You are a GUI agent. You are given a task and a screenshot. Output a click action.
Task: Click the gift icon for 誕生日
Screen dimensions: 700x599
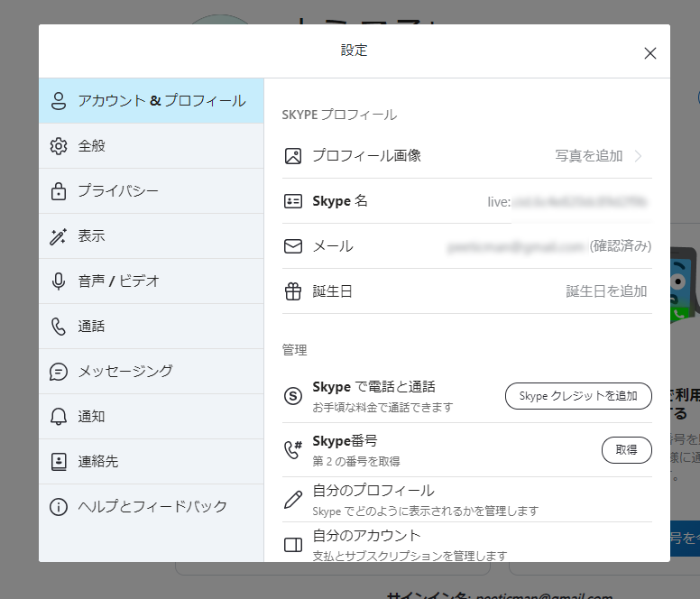[293, 291]
